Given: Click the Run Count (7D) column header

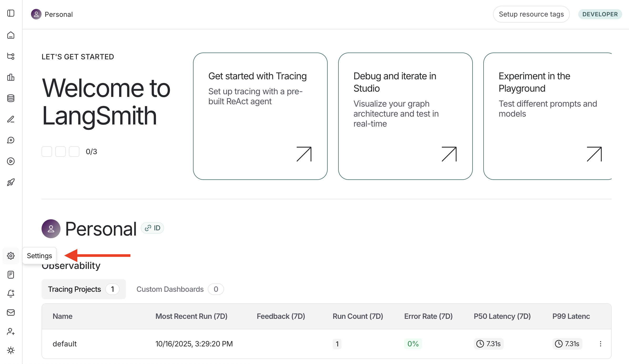Looking at the screenshot, I should (x=358, y=316).
